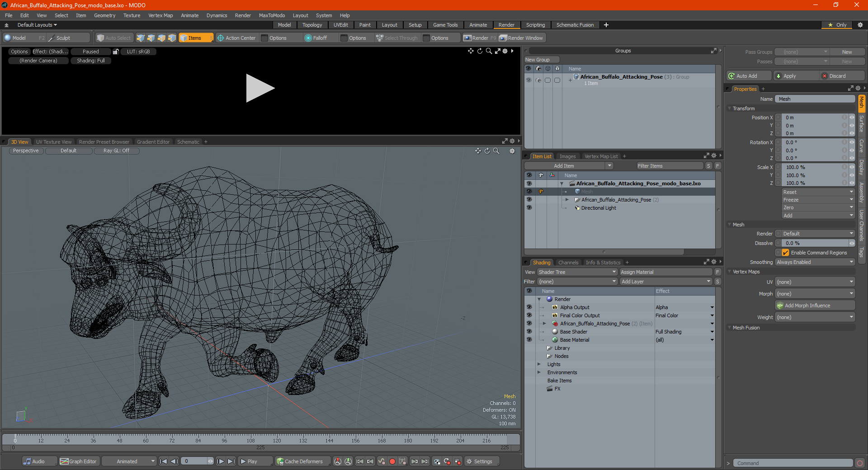Toggle Enable Command Regions checkbox

coord(786,253)
